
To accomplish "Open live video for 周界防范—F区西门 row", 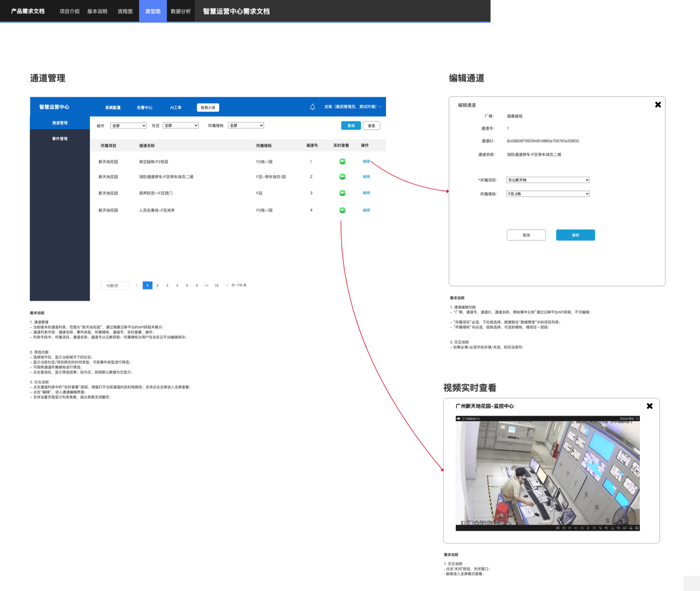I will point(342,193).
